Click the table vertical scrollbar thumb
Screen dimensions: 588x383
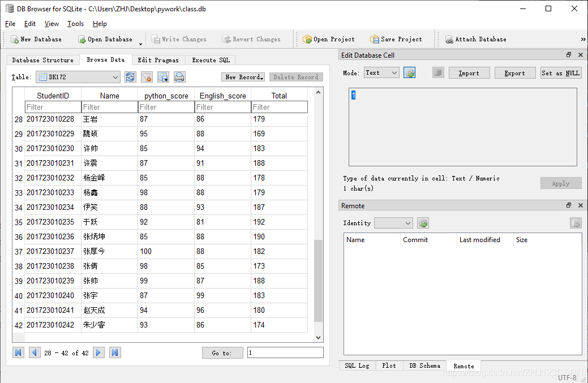click(319, 281)
